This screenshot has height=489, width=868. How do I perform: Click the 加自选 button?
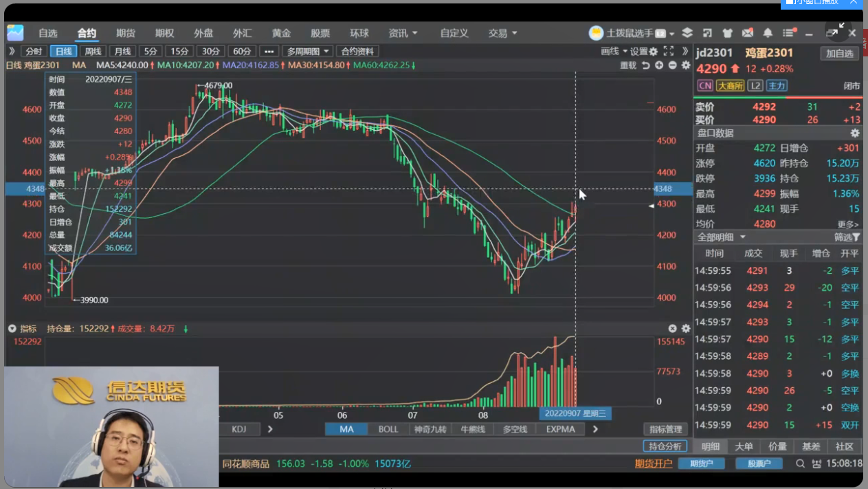point(839,54)
